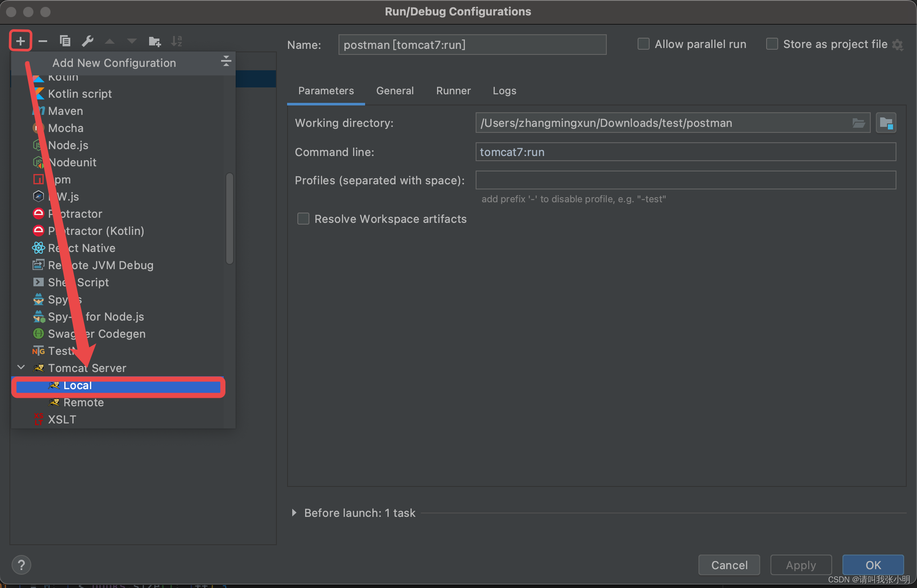The image size is (917, 588).
Task: Check Resolve Workspace artifacts
Action: [303, 219]
